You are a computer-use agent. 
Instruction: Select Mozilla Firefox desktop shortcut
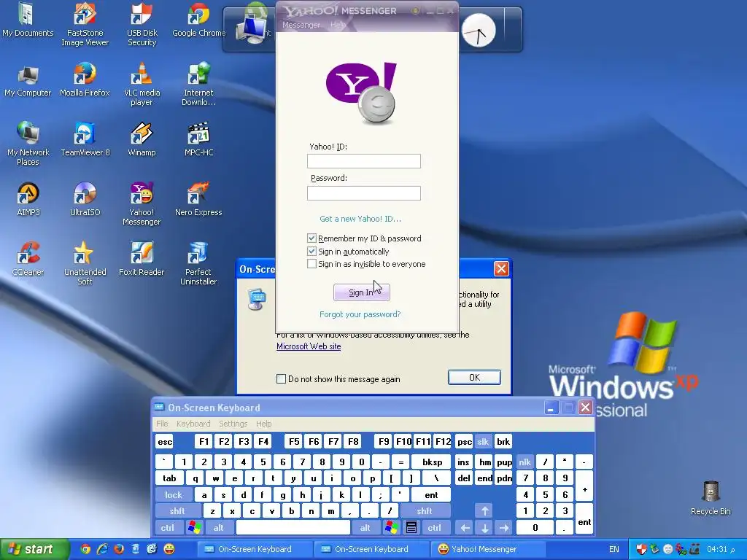pos(85,80)
